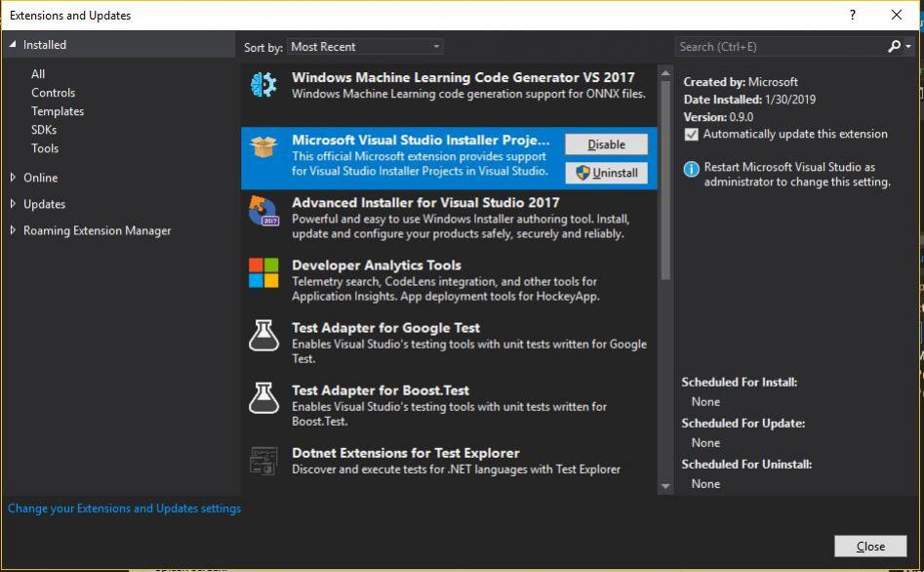Click the Disable button
The height and width of the screenshot is (572, 924).
pyautogui.click(x=606, y=143)
